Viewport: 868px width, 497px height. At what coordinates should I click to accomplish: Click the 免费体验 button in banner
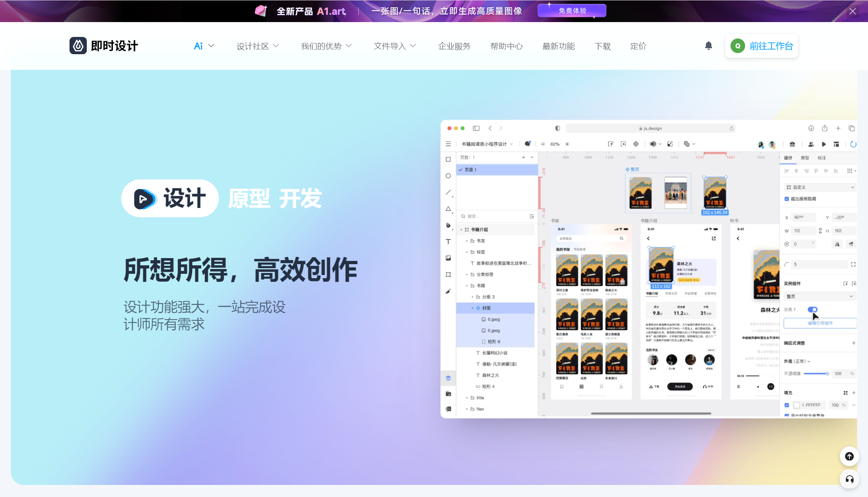pyautogui.click(x=571, y=11)
